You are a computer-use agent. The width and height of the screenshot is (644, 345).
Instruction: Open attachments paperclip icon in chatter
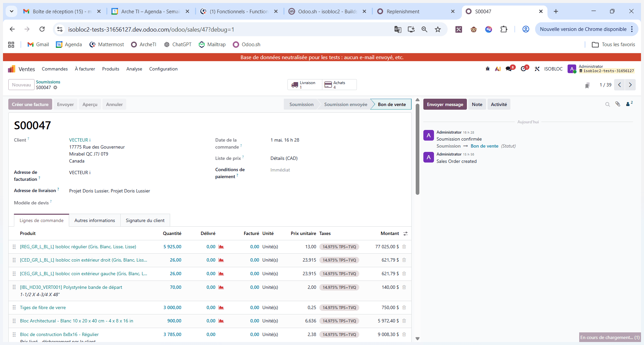pyautogui.click(x=618, y=104)
